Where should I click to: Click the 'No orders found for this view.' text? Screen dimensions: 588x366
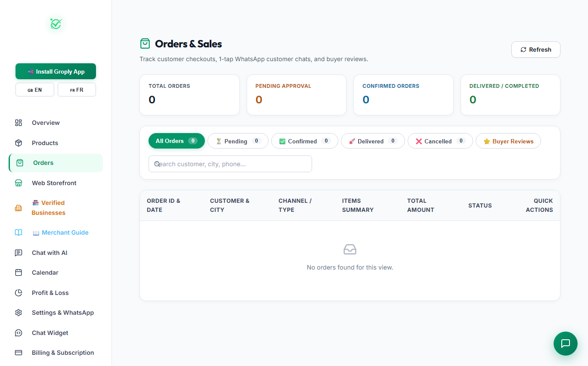[x=350, y=267]
